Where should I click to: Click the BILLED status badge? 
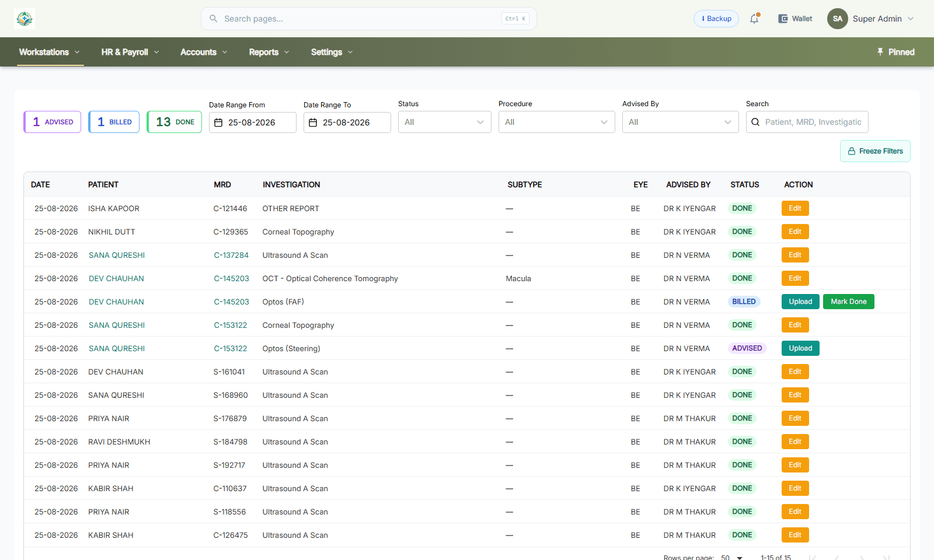pos(744,302)
